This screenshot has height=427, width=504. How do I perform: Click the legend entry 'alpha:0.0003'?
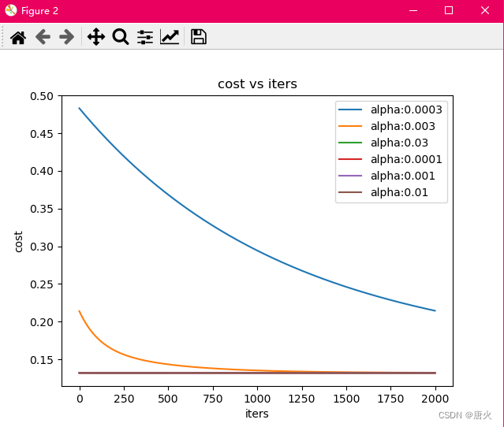(x=406, y=110)
